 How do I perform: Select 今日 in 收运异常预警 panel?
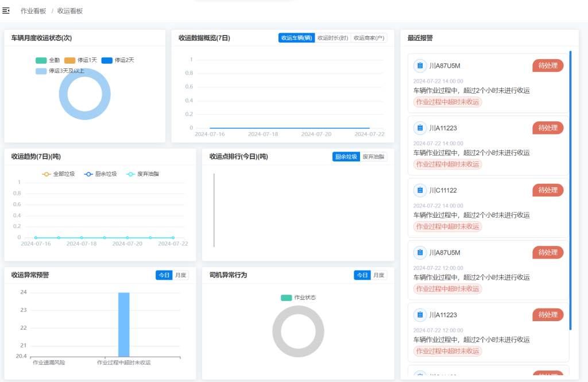coord(164,275)
